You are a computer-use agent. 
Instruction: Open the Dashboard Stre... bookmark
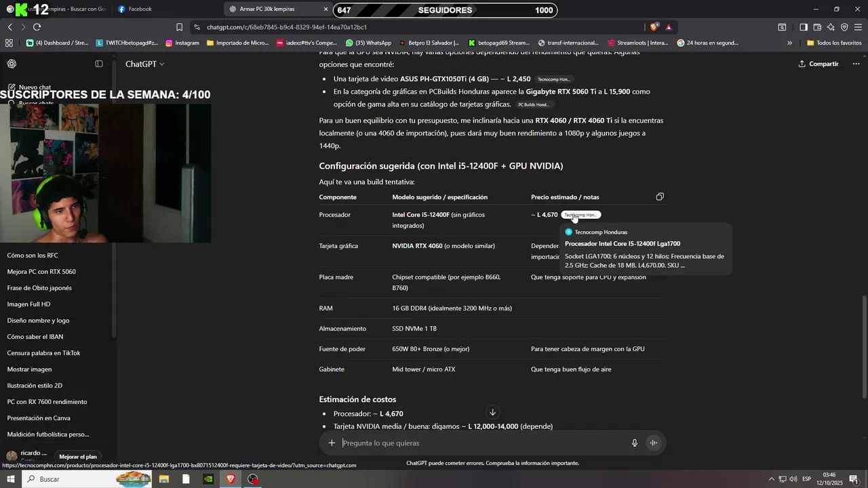(58, 43)
